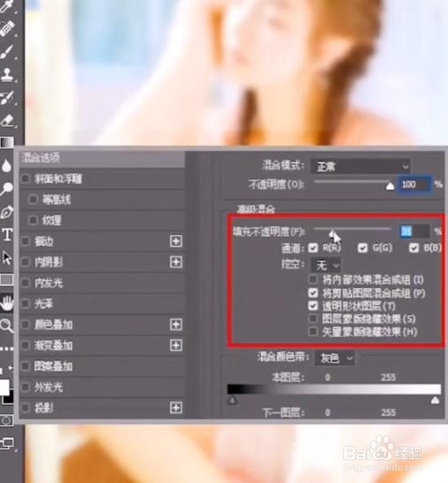Screen dimensions: 448x483
Task: Click the 填充不透明度 slider handle
Action: pos(332,234)
